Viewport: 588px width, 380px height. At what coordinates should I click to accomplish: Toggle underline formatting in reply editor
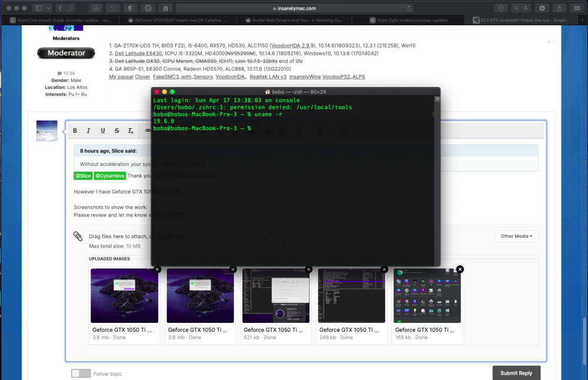[103, 131]
